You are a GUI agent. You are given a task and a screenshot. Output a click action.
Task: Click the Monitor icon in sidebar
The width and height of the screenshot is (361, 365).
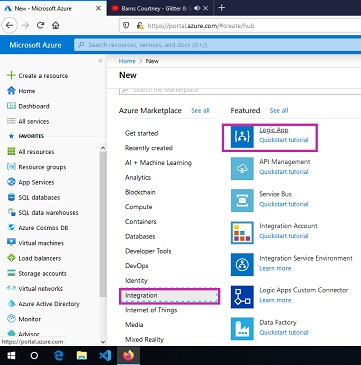pyautogui.click(x=11, y=319)
